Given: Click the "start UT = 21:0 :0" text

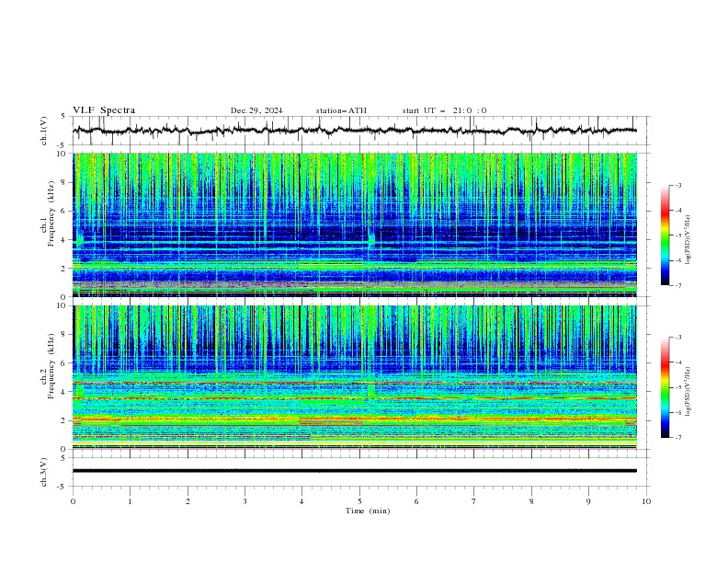Looking at the screenshot, I should click(444, 110).
